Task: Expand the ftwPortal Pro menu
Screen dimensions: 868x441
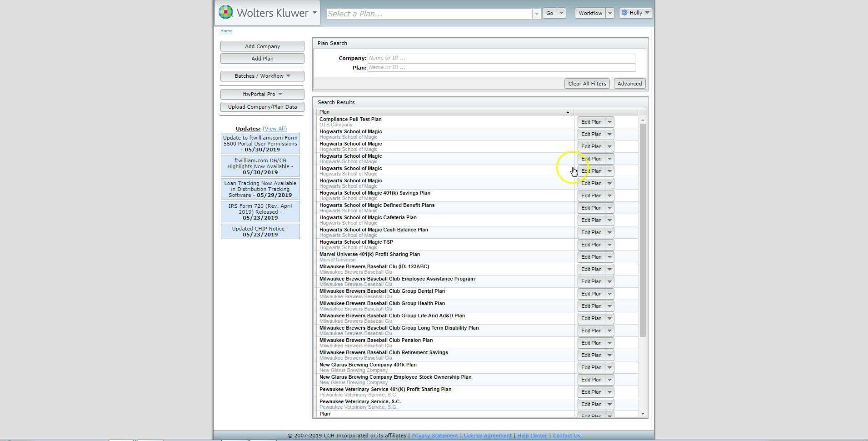Action: point(262,94)
